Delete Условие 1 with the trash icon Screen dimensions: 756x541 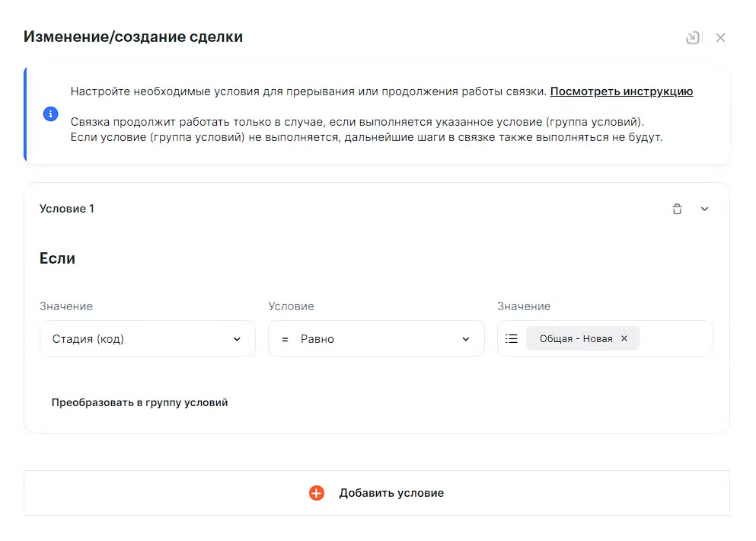coord(677,209)
